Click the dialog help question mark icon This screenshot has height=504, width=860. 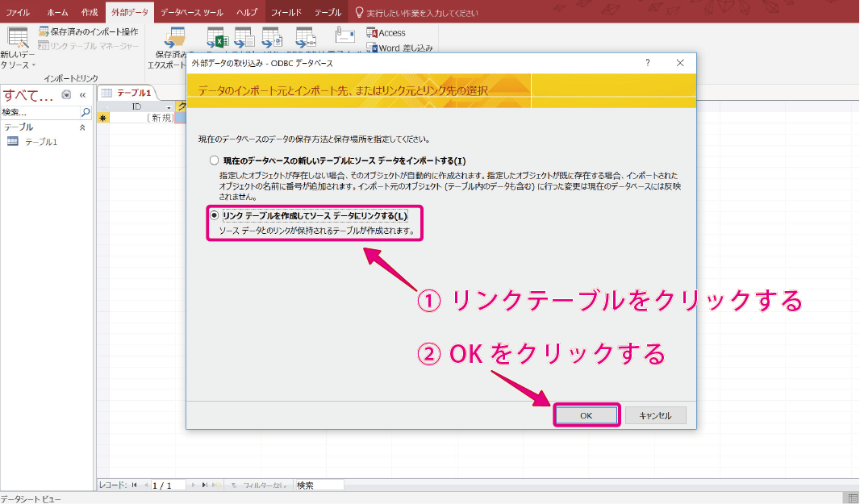pos(647,63)
